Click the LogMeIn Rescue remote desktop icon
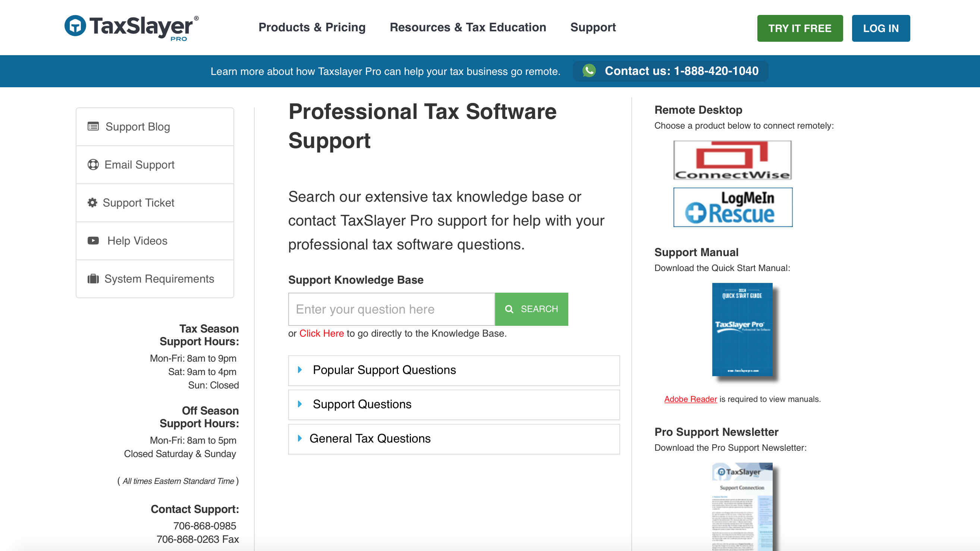980x551 pixels. pos(732,207)
